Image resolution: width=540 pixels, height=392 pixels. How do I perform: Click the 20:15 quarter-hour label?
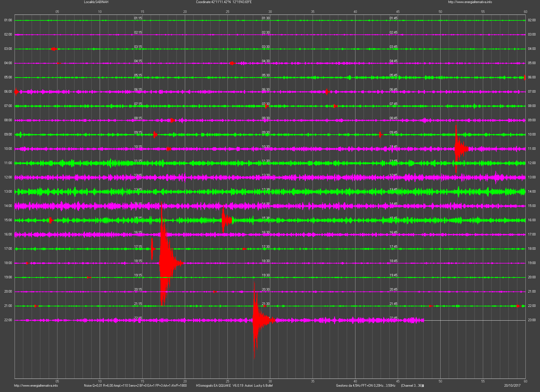pyautogui.click(x=138, y=290)
